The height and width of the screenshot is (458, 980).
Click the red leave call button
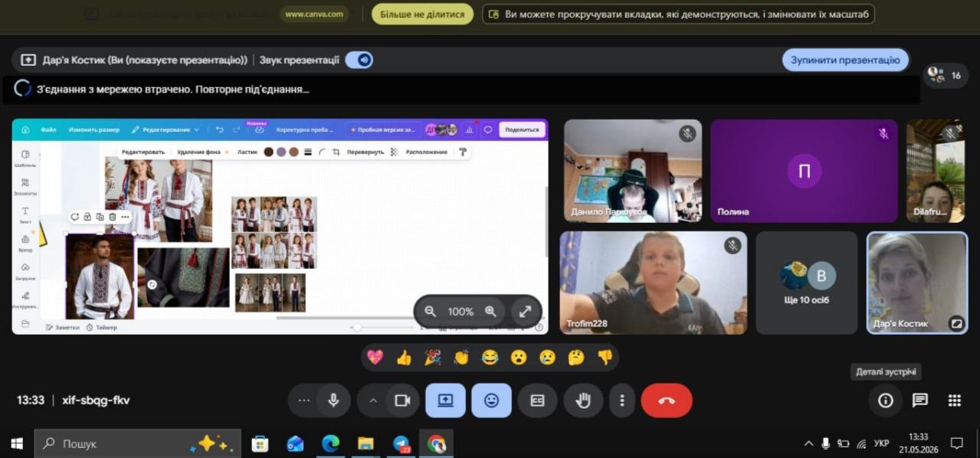[666, 401]
